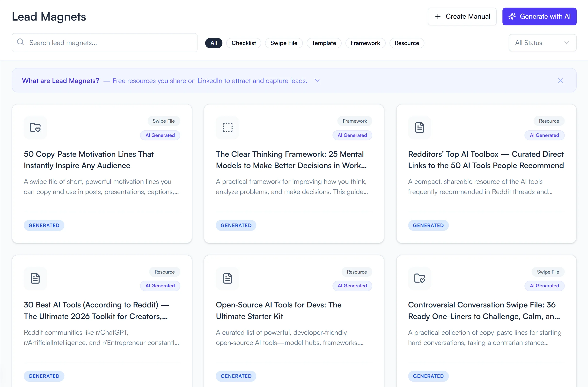Select the folder icon on the Swipe File card

tap(35, 127)
